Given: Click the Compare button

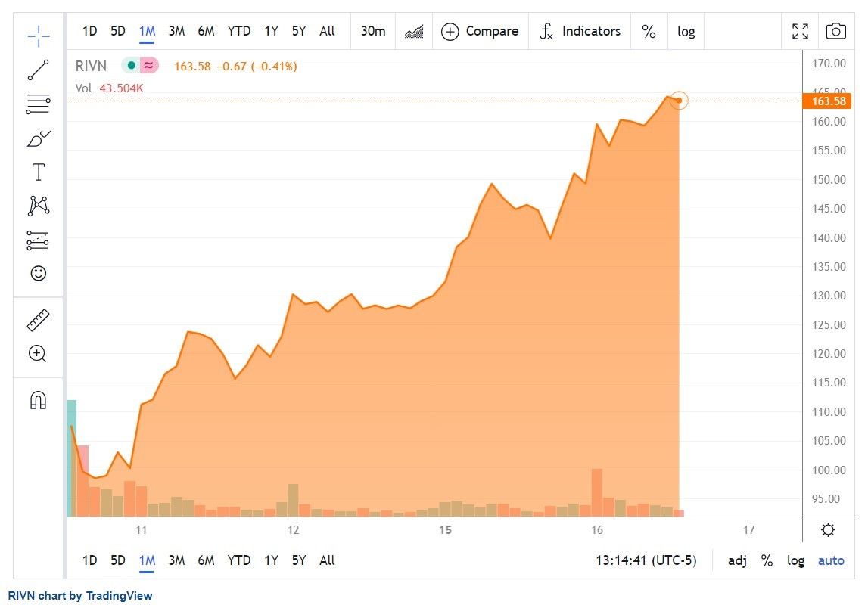Looking at the screenshot, I should click(481, 31).
